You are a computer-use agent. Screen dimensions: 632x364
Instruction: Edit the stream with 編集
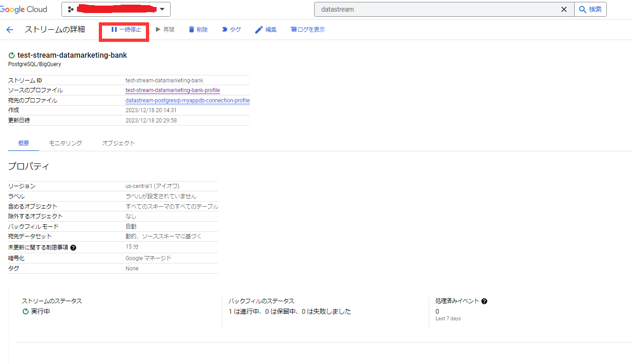[266, 30]
